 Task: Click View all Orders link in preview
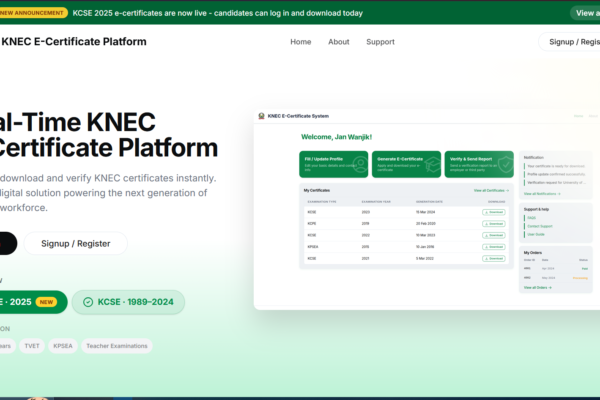[538, 287]
